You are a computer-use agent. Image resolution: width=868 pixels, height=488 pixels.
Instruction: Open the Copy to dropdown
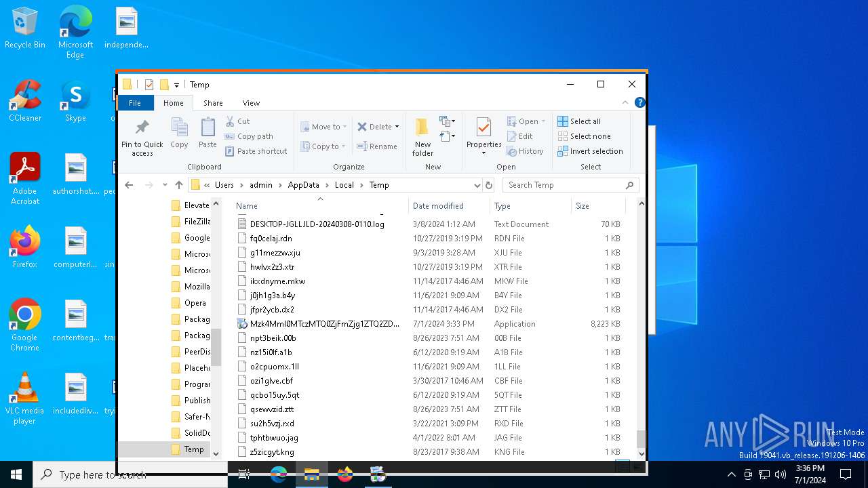tap(323, 146)
